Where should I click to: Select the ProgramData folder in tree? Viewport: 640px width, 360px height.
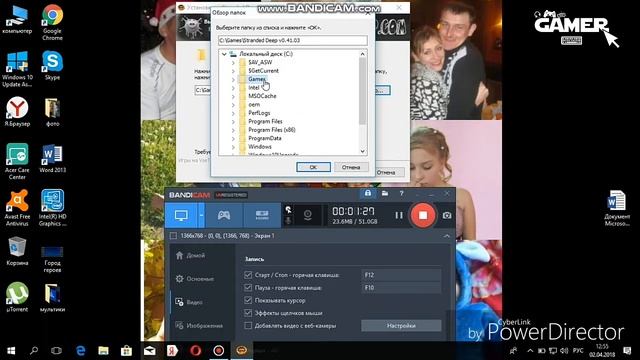tap(265, 138)
